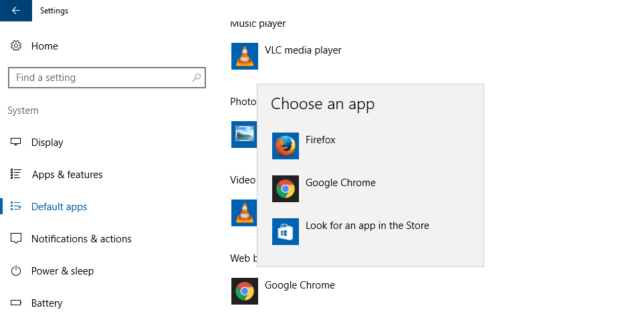Click the System section label

[23, 110]
